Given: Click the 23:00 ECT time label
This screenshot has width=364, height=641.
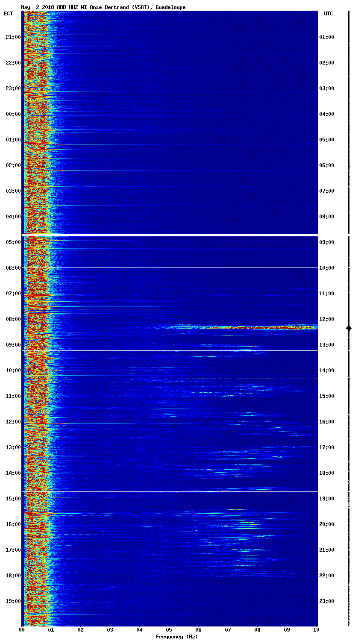Looking at the screenshot, I should (x=13, y=88).
